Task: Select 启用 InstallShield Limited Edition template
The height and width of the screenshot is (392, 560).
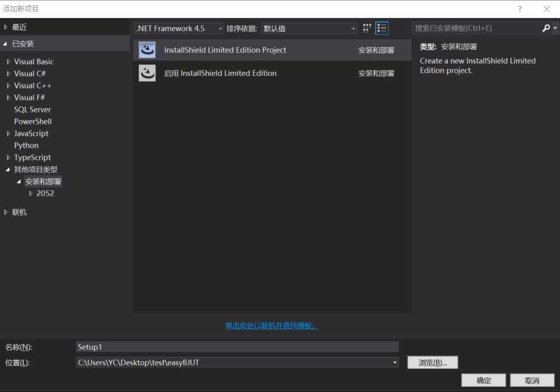Action: (x=273, y=73)
